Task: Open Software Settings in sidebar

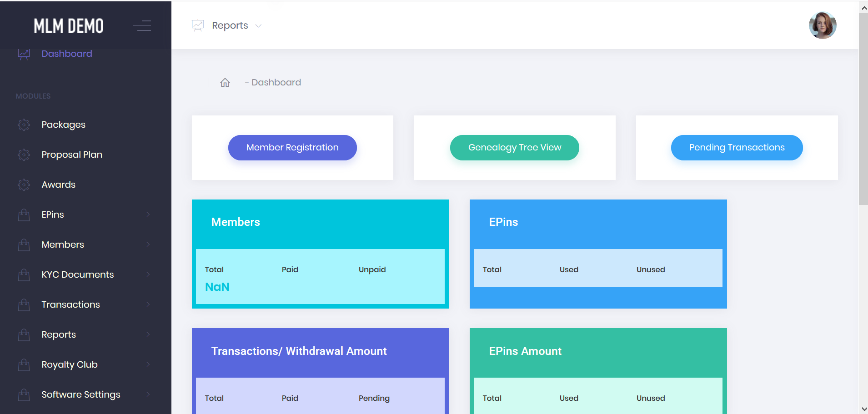Action: pos(81,394)
